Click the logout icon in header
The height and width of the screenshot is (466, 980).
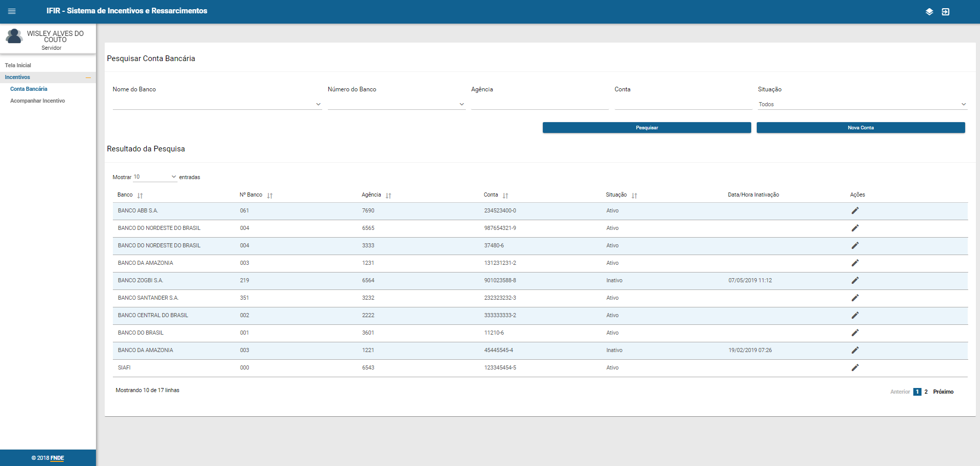coord(946,12)
